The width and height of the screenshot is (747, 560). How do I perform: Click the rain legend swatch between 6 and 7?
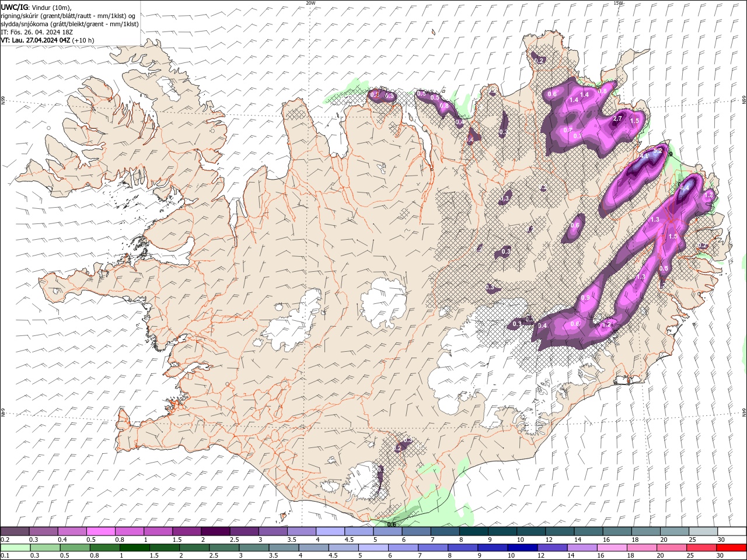tap(403, 548)
